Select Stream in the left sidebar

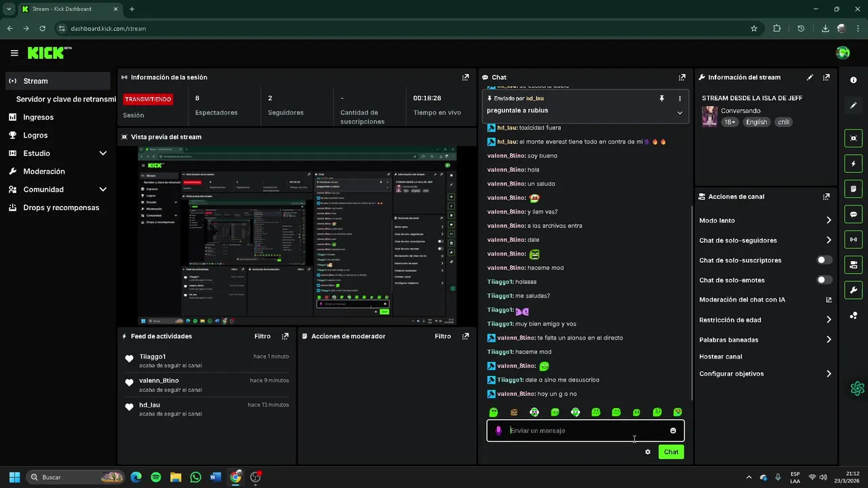point(58,81)
